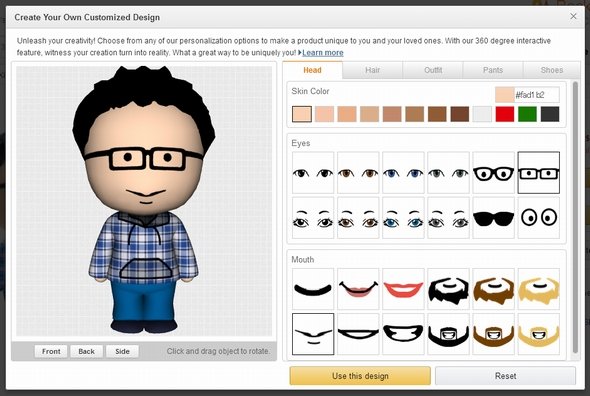
Task: Switch to the Hair tab
Action: [373, 70]
